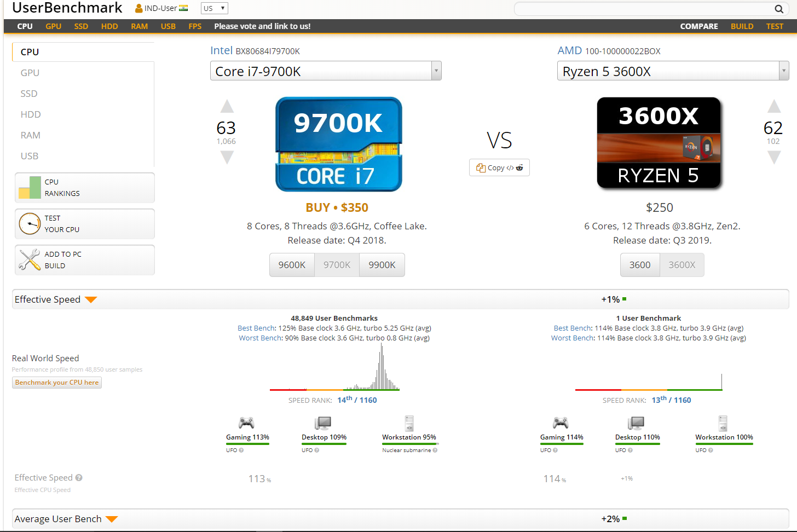The height and width of the screenshot is (532, 797).
Task: Click the 3600X variant button
Action: click(682, 265)
